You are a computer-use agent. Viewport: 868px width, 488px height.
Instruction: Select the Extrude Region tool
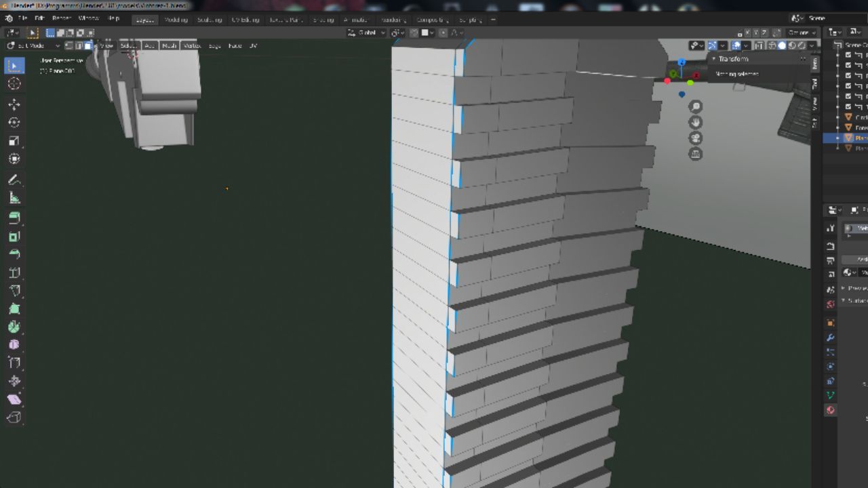tap(14, 218)
